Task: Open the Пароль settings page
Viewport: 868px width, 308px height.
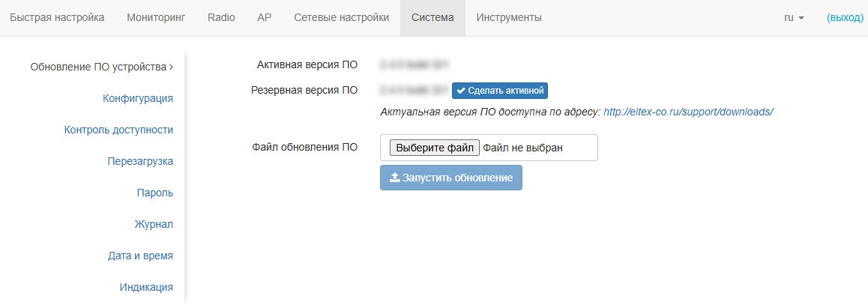Action: 154,193
